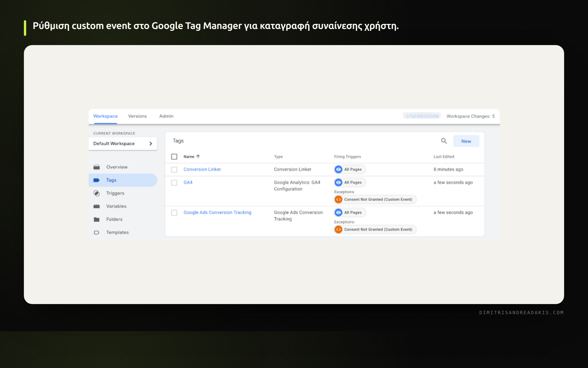Click the All Pages eye icon for GA4
Screen dimensions: 588x368
pyautogui.click(x=338, y=183)
